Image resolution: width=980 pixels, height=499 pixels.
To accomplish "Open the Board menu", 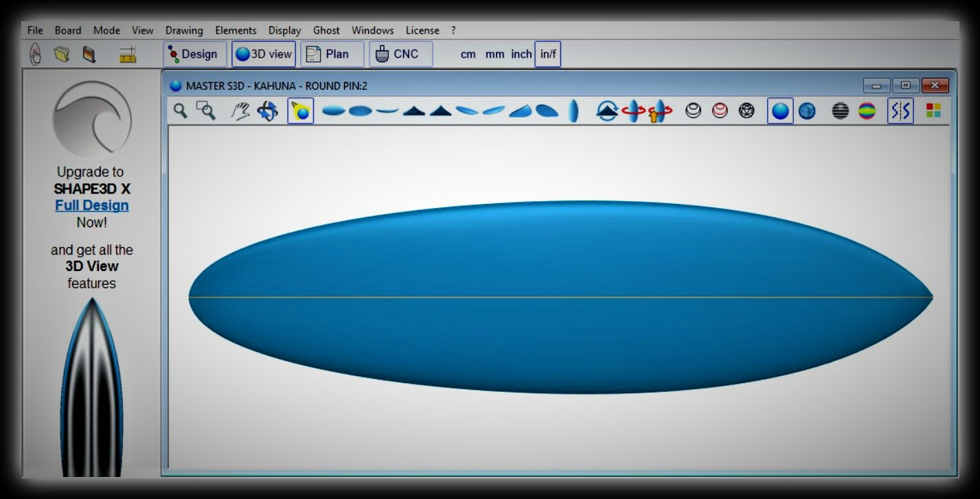I will click(x=68, y=30).
